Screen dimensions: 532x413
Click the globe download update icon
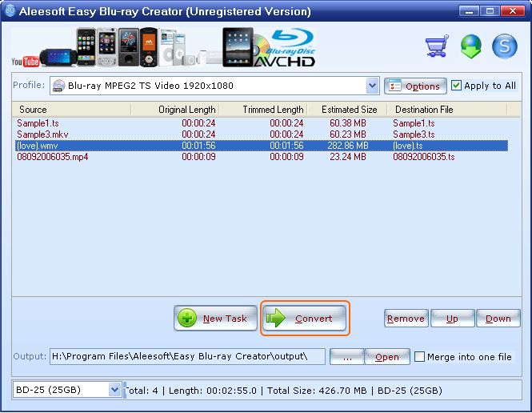tap(471, 46)
